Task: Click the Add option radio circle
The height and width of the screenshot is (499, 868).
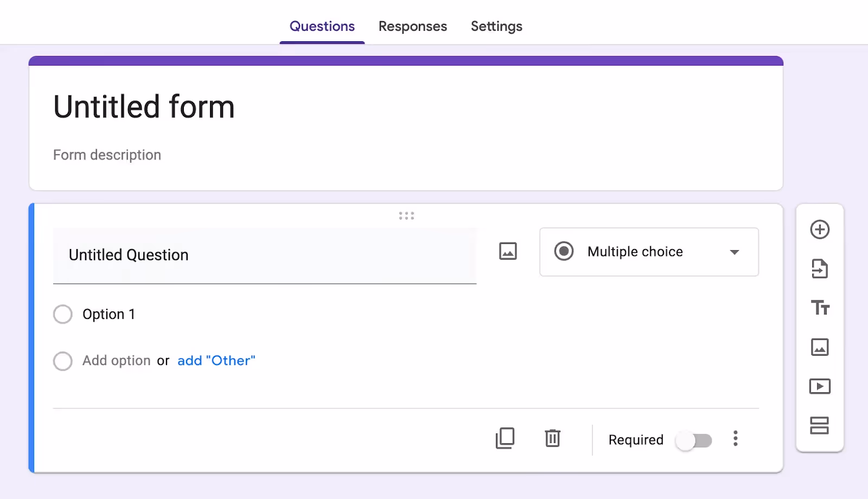Action: coord(63,361)
